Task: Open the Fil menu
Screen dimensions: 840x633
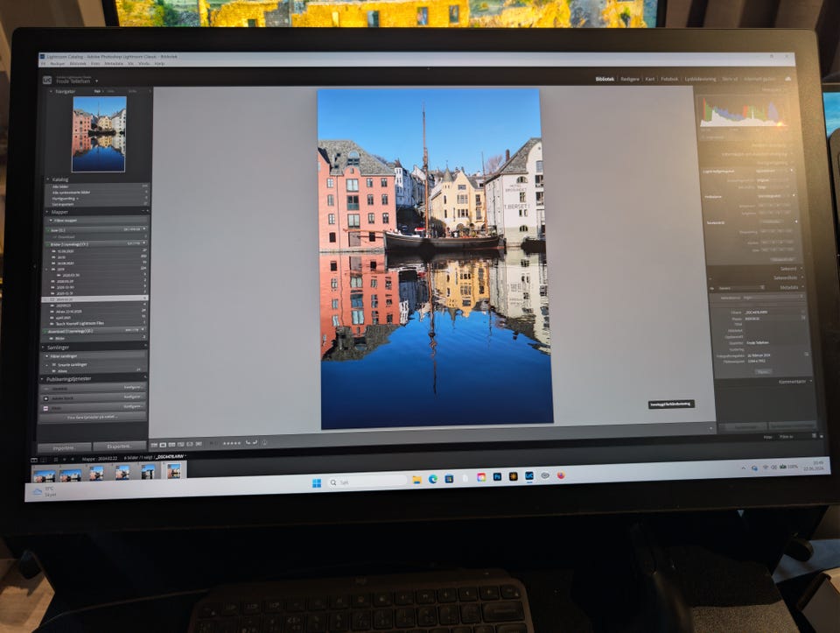Action: [44, 63]
